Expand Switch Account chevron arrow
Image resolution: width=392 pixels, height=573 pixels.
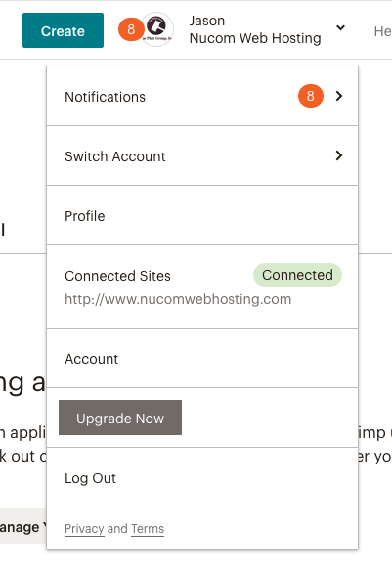tap(339, 155)
